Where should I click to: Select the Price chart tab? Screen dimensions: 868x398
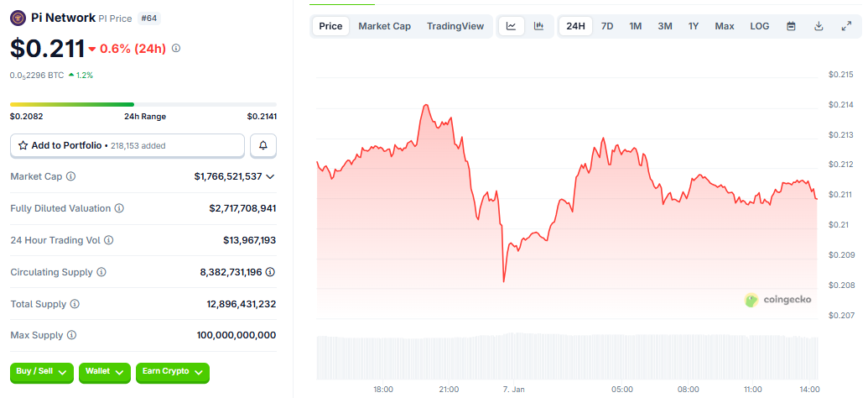click(x=330, y=26)
